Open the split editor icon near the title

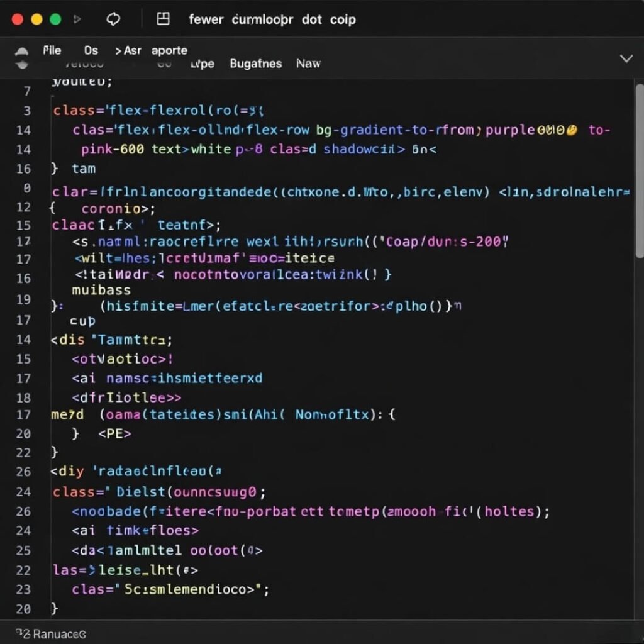tap(162, 19)
